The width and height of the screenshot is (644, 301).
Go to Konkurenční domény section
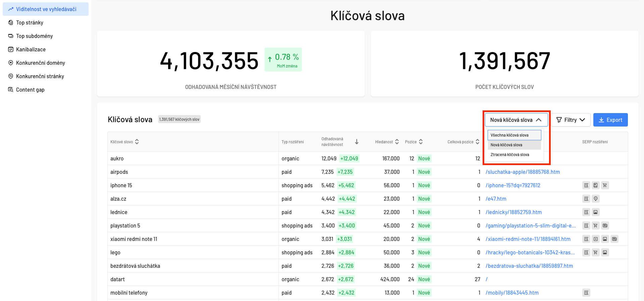pyautogui.click(x=40, y=63)
